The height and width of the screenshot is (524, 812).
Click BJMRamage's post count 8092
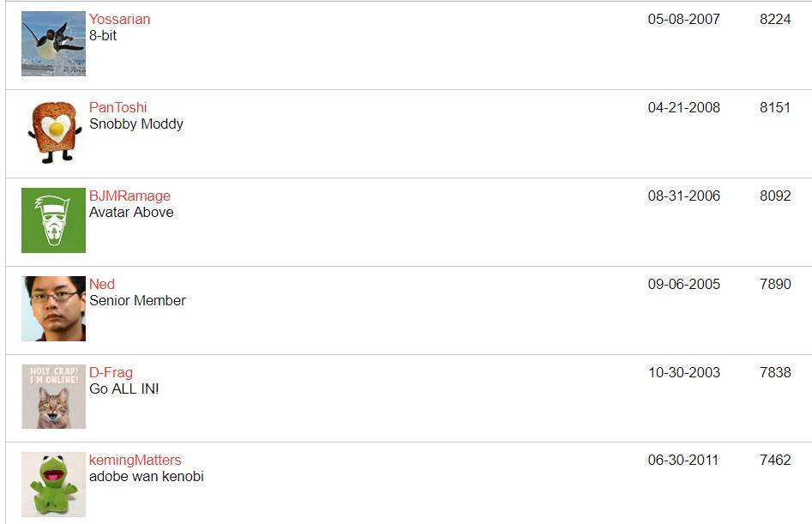click(775, 196)
